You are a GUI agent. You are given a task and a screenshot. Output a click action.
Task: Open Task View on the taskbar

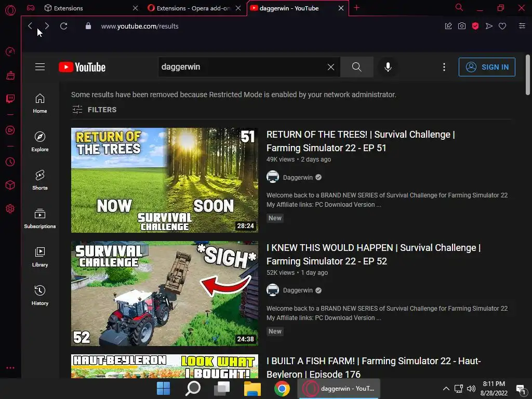(222, 389)
